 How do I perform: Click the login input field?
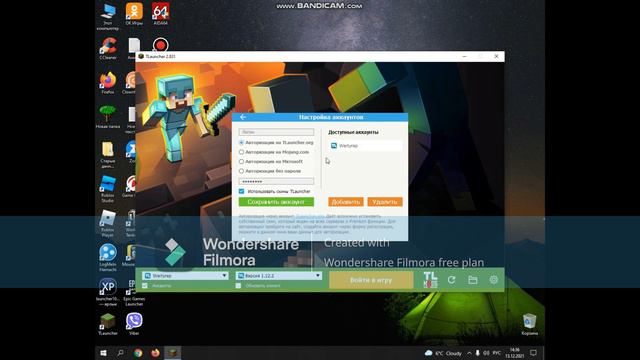click(x=276, y=132)
